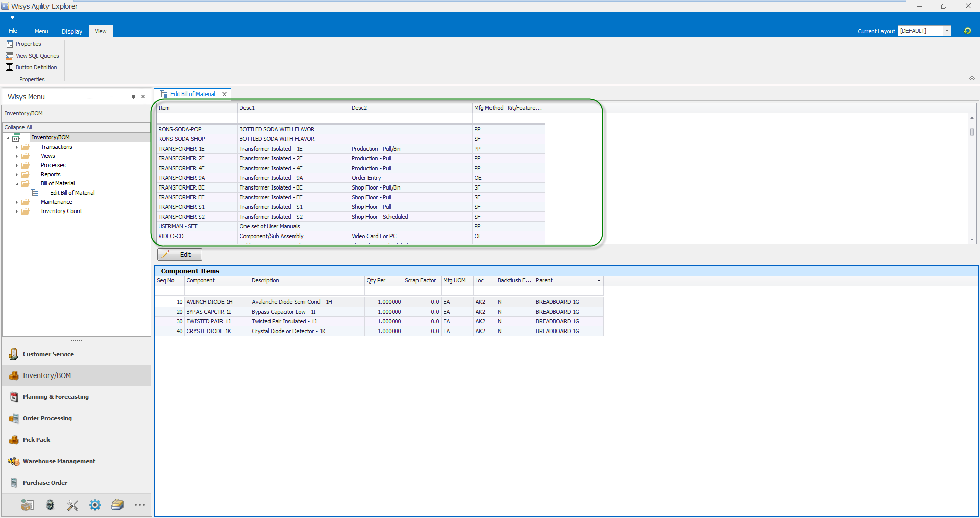
Task: Pin the Wisys Menu panel
Action: (x=133, y=96)
